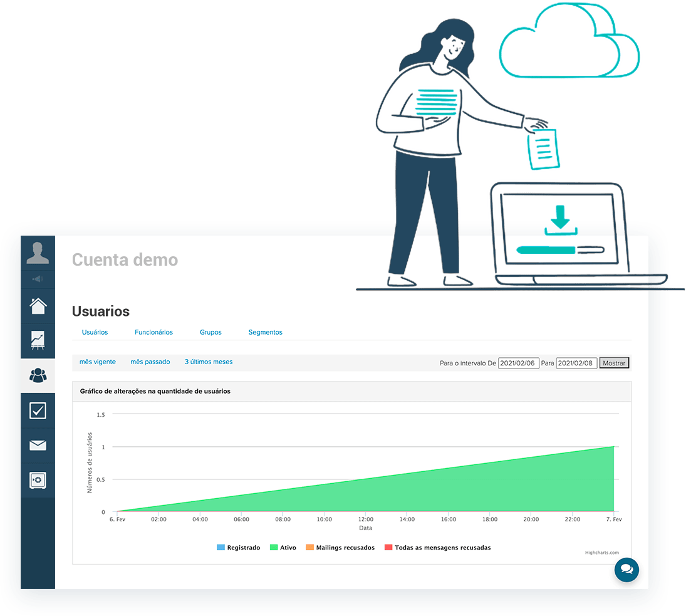Toggle the Mailings recusados legend series
The height and width of the screenshot is (616, 686).
point(340,548)
